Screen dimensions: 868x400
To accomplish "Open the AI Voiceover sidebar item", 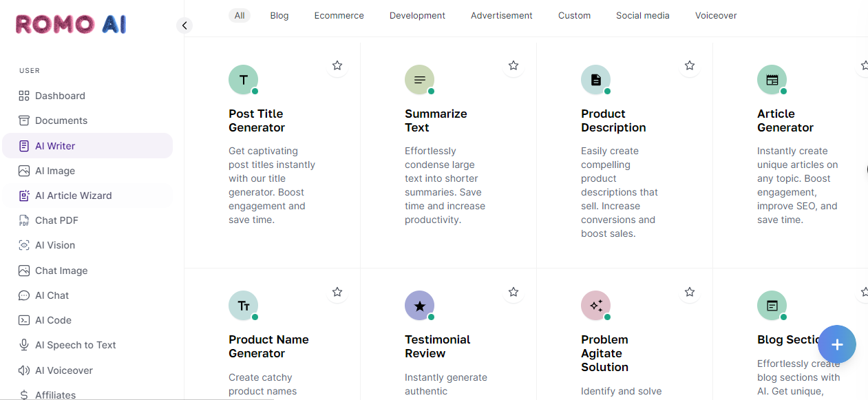I will pos(63,370).
